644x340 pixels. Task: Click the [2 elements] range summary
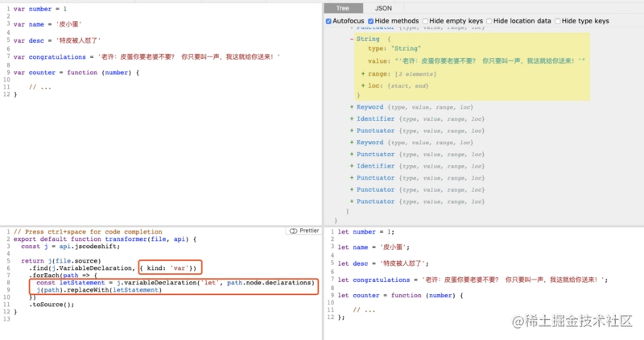click(x=415, y=74)
